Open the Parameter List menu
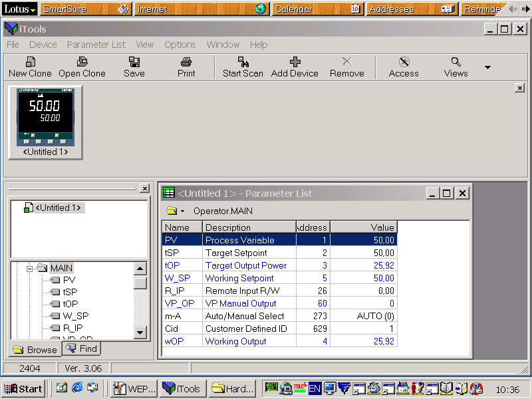Image resolution: width=532 pixels, height=399 pixels. tap(96, 45)
